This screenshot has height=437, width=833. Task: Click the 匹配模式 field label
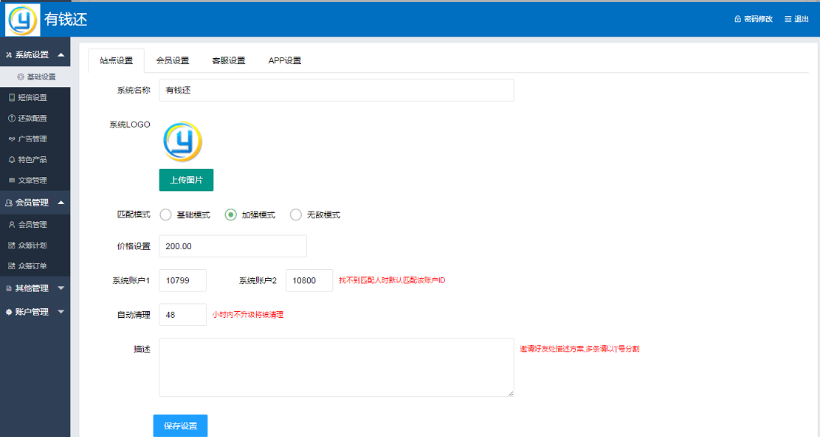134,215
